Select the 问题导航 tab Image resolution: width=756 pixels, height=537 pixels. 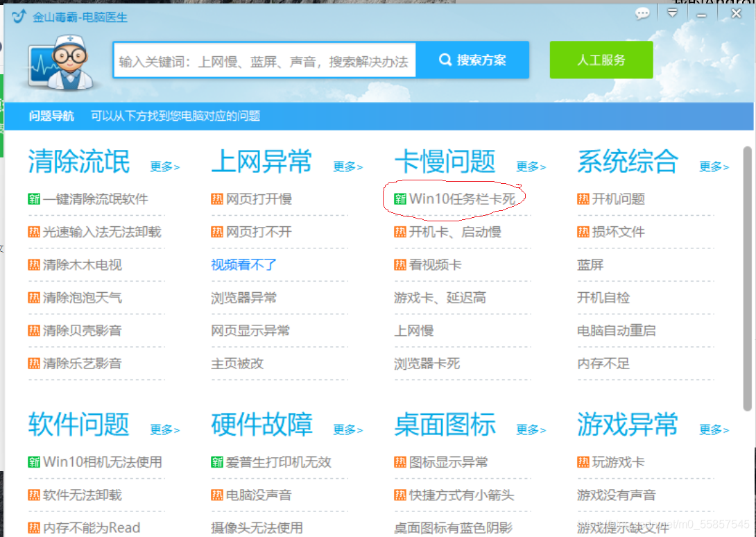pyautogui.click(x=51, y=116)
